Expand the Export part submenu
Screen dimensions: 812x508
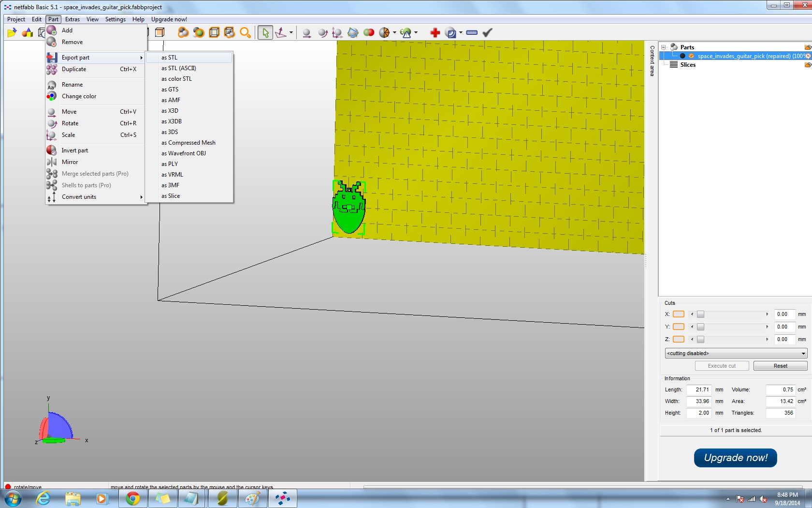click(96, 58)
